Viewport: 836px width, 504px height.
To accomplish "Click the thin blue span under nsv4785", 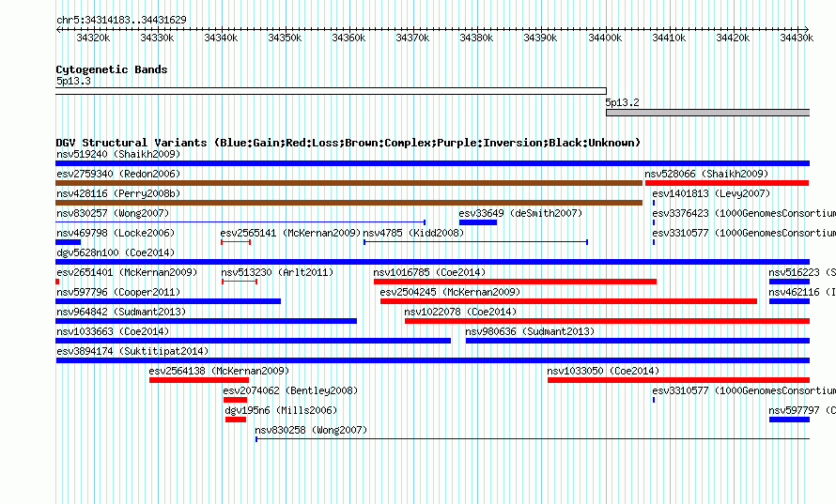I will point(475,242).
